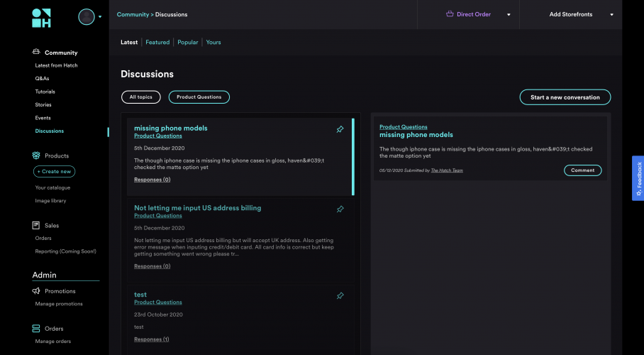644x355 pixels.
Task: Select the All topics filter
Action: (x=141, y=97)
